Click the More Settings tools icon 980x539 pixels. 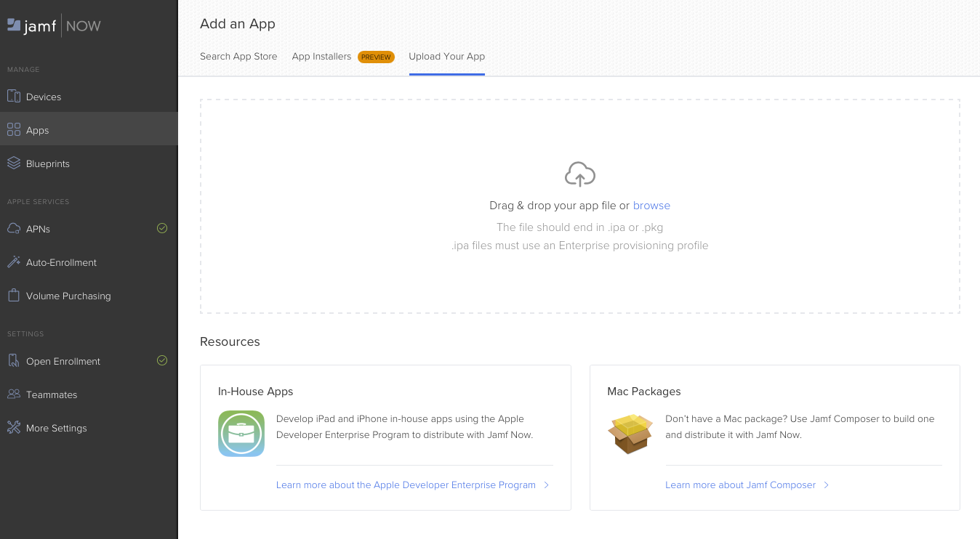click(14, 428)
